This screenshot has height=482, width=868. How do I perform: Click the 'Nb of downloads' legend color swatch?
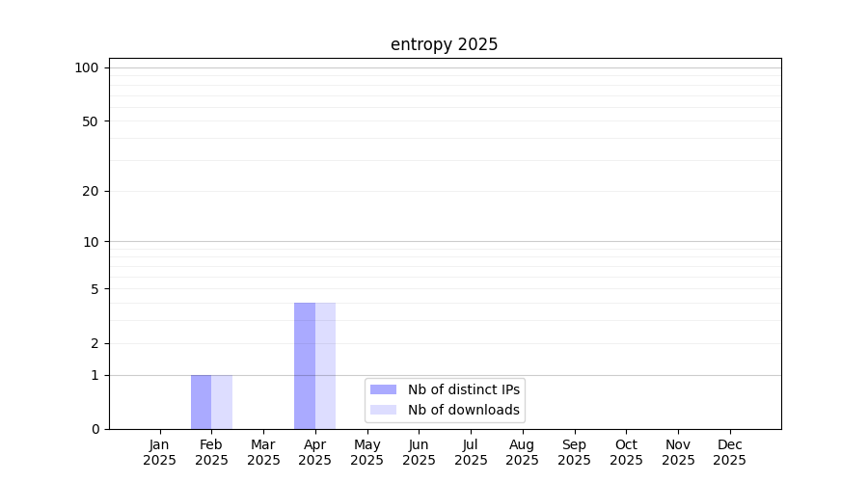click(383, 410)
